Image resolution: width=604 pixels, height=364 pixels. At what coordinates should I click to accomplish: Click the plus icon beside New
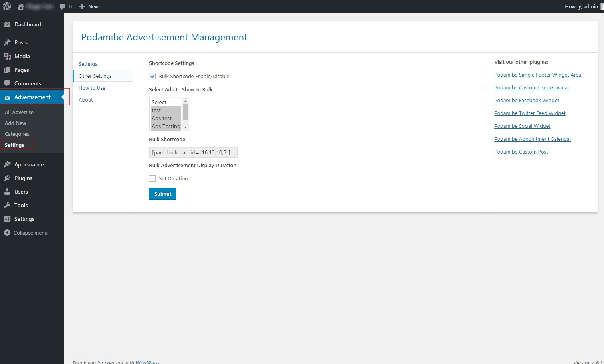pos(82,7)
